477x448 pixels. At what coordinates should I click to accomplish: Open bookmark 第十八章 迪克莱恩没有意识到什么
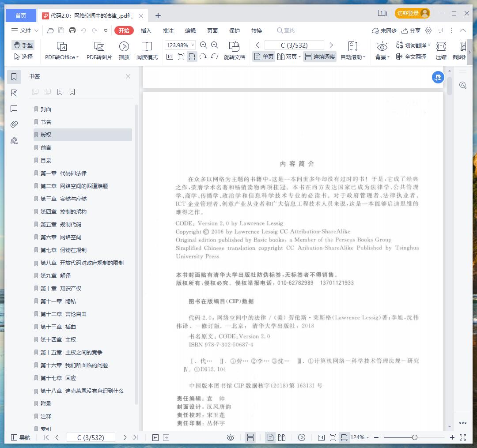[x=83, y=391]
